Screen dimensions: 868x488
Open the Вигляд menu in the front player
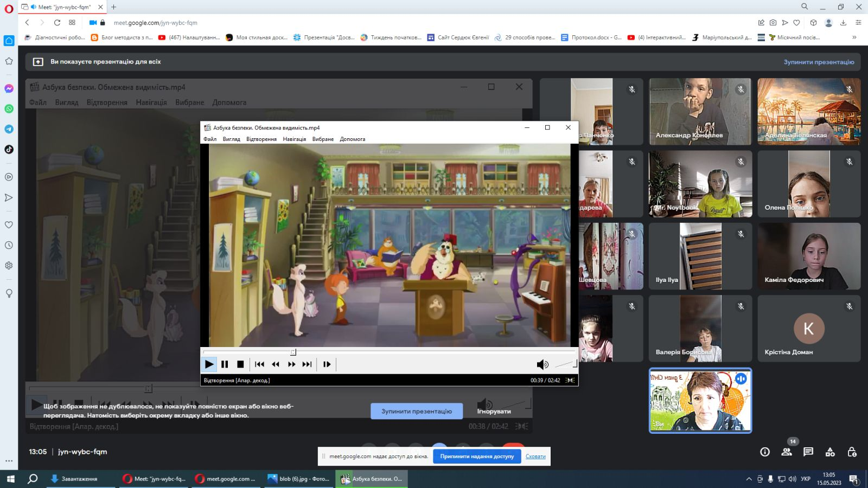(x=231, y=139)
